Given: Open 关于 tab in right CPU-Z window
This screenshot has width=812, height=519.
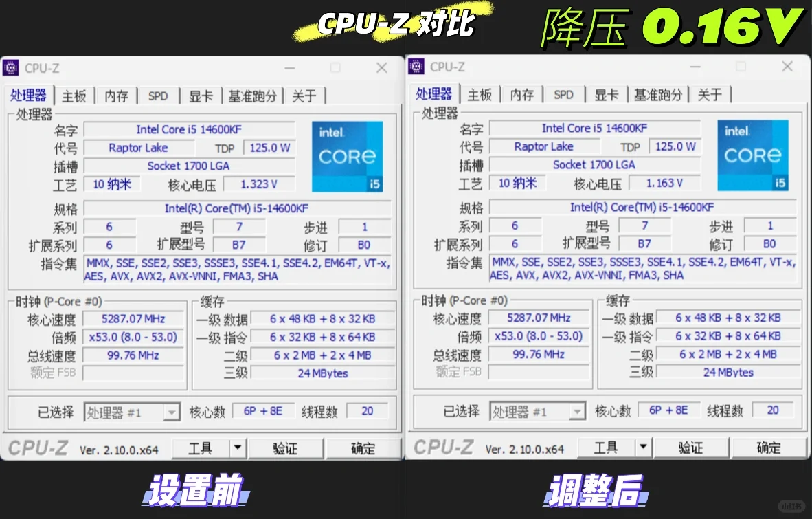Looking at the screenshot, I should pos(710,95).
